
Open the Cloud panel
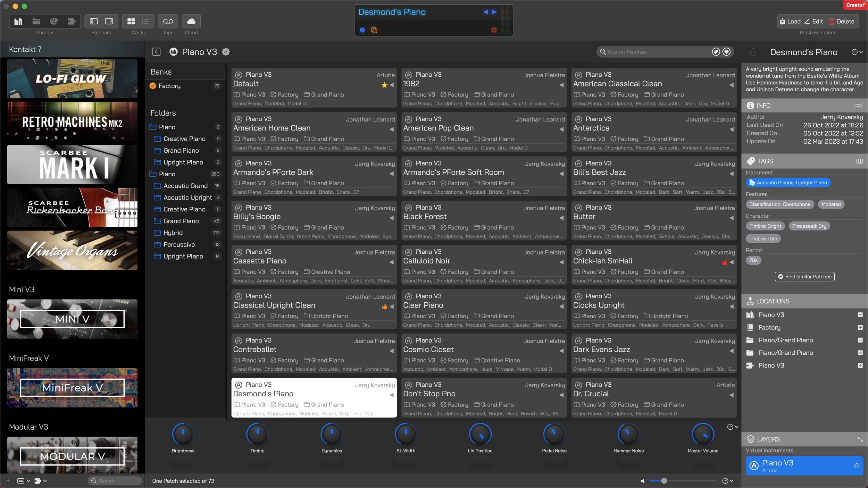191,22
